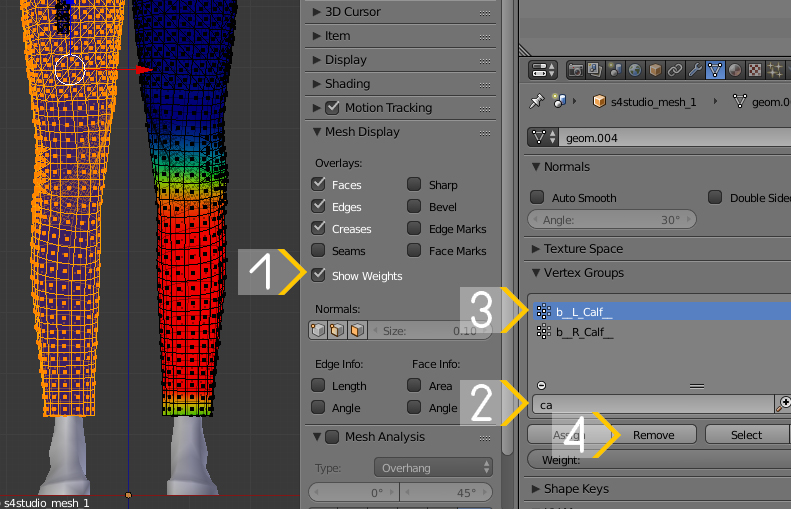Expand the Display panel
The height and width of the screenshot is (509, 791).
tap(316, 60)
